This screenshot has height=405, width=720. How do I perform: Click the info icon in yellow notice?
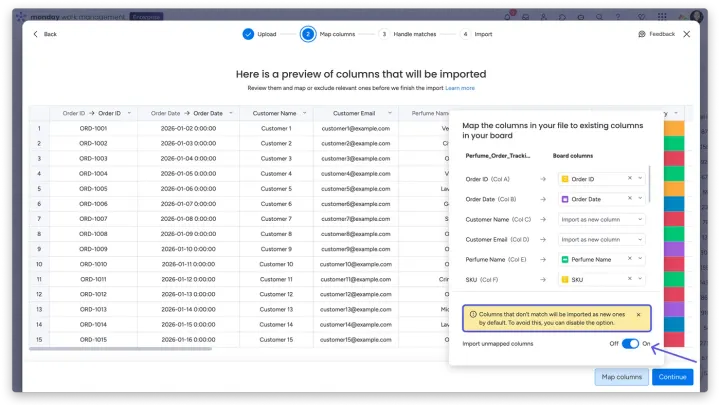click(472, 315)
